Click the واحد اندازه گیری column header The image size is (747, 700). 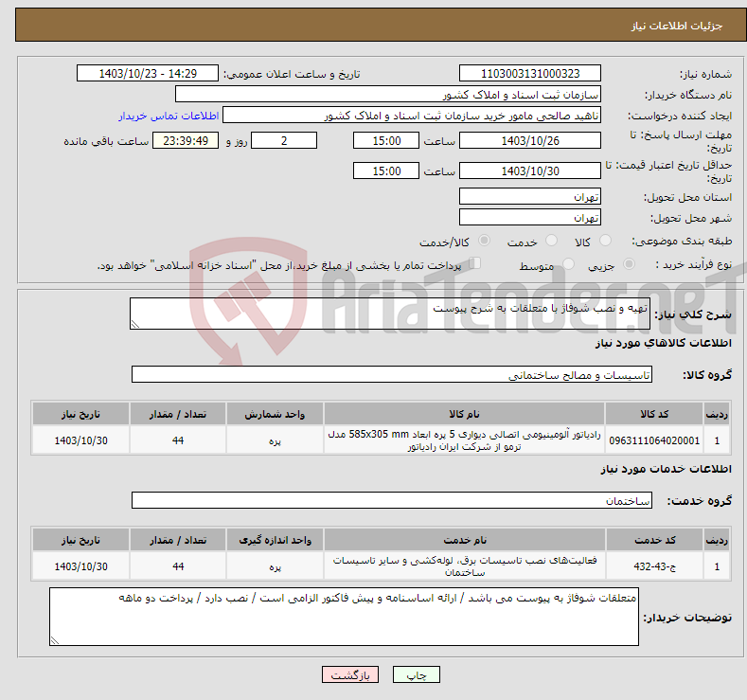pyautogui.click(x=275, y=540)
